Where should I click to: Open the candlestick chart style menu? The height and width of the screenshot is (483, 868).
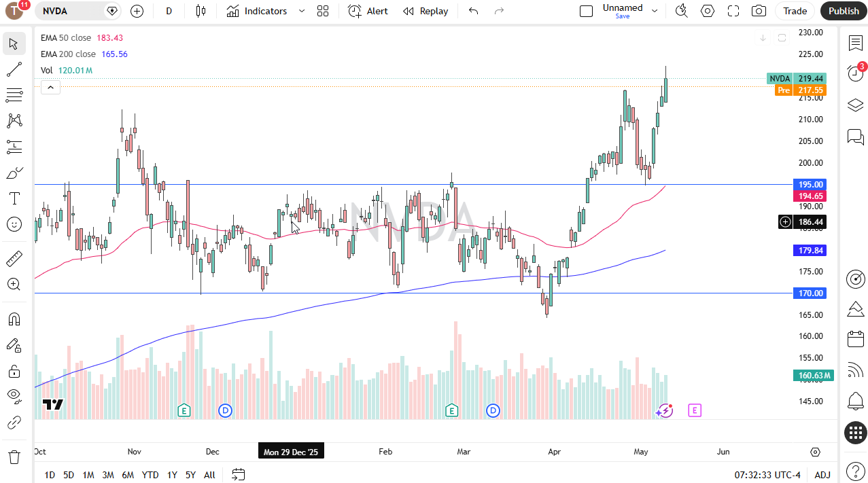(201, 11)
